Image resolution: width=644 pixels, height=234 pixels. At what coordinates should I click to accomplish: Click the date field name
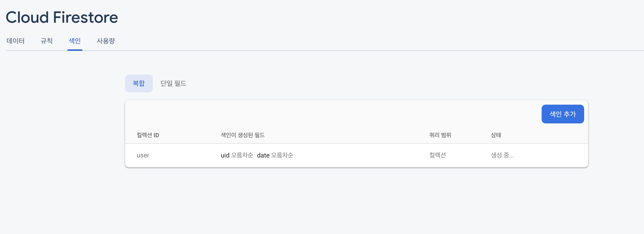pos(263,156)
